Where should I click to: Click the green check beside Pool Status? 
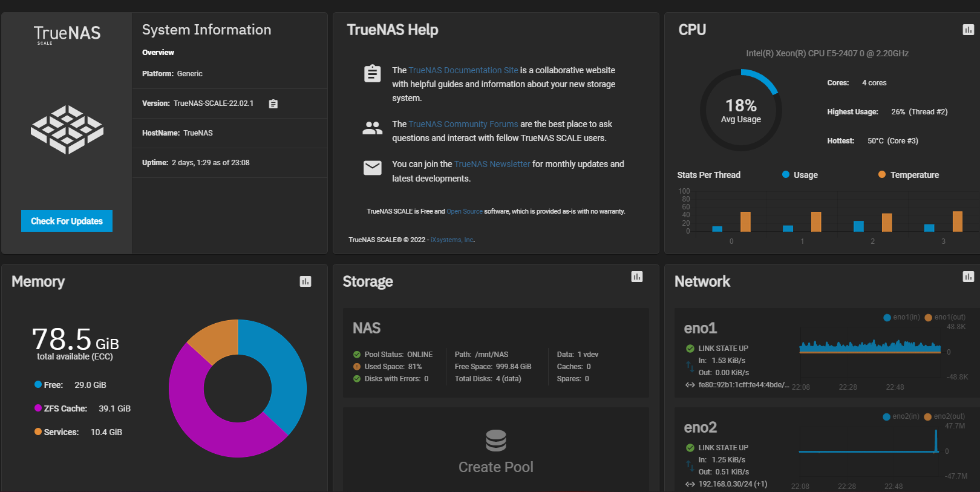tap(357, 355)
